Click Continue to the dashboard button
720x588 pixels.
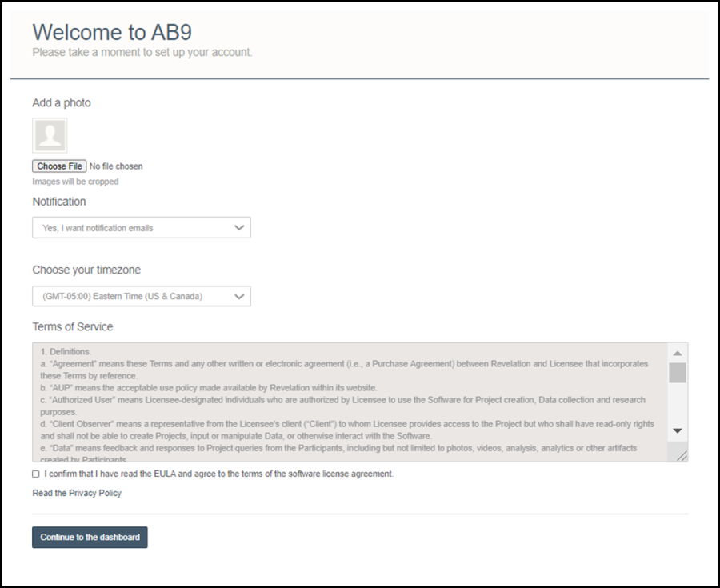pos(90,537)
